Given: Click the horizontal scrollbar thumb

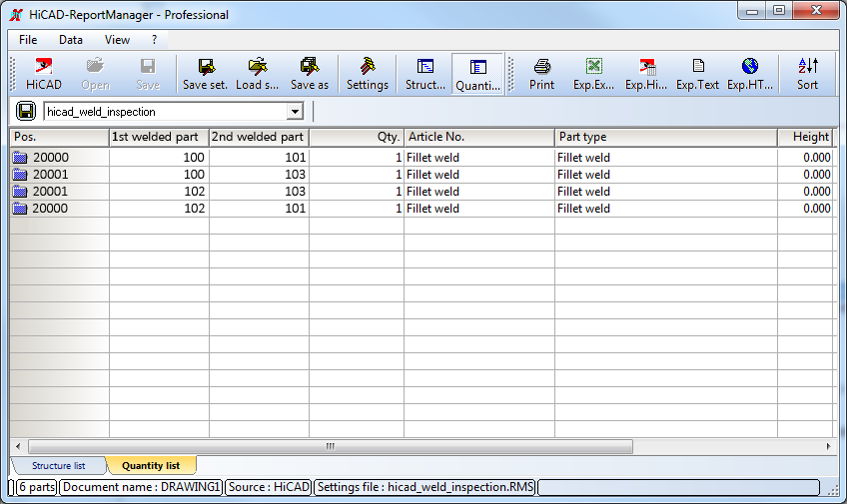Looking at the screenshot, I should click(x=330, y=446).
